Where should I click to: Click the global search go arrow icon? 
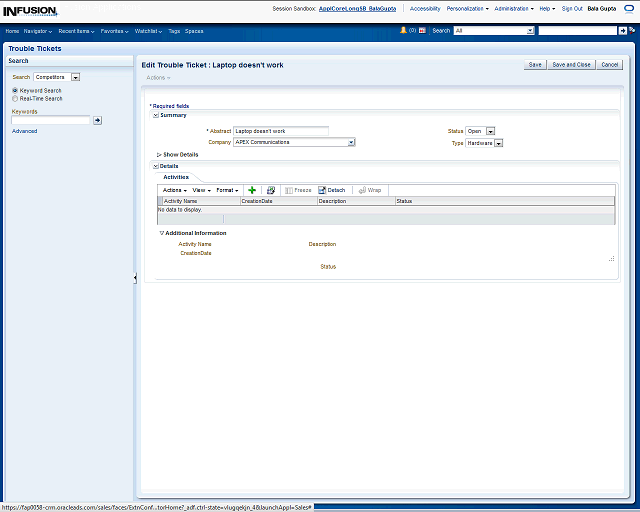pos(623,31)
